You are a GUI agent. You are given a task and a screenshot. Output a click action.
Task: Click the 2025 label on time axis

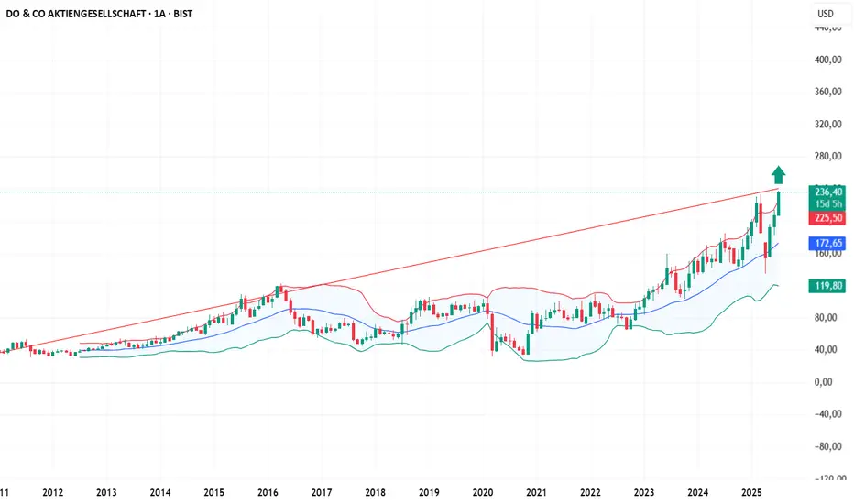click(x=751, y=493)
